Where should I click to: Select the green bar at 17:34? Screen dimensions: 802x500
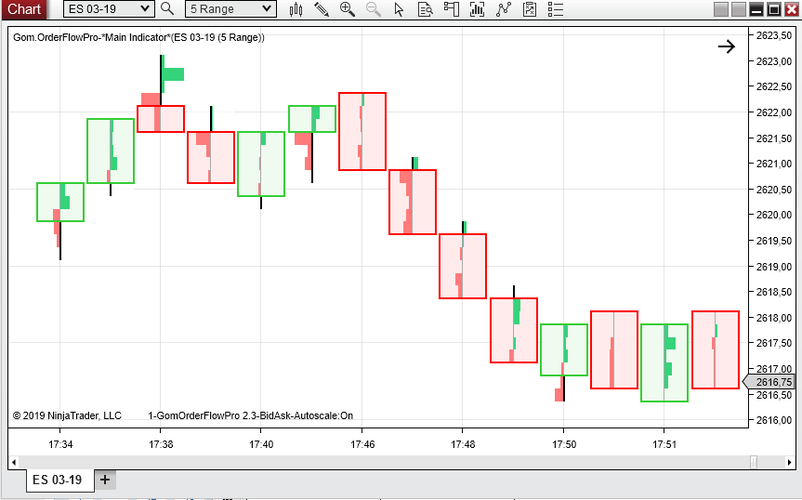tap(60, 202)
